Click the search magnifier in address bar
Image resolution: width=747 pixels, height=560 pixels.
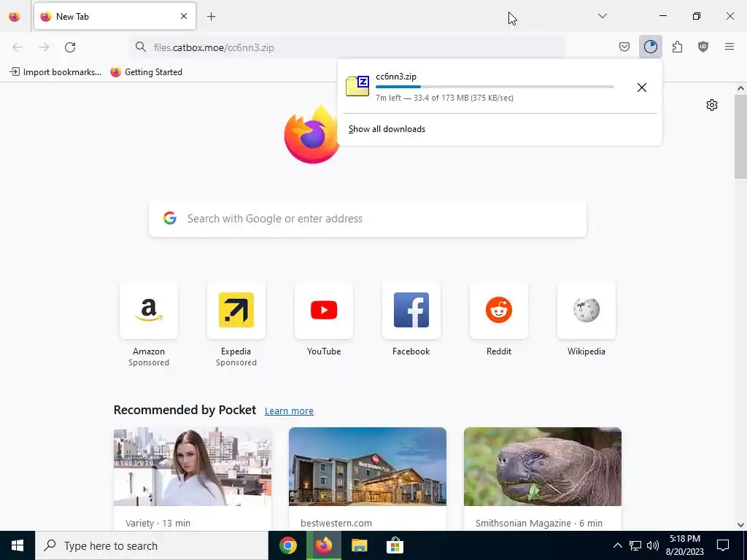[141, 47]
